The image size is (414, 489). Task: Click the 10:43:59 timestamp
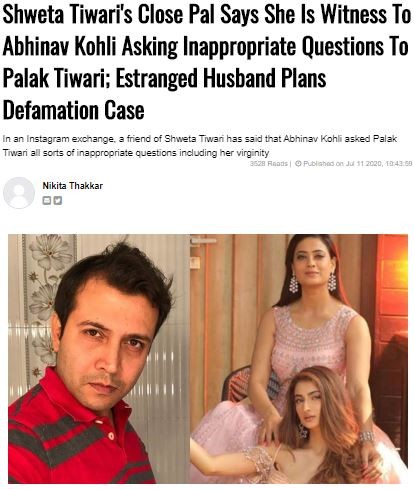point(399,164)
